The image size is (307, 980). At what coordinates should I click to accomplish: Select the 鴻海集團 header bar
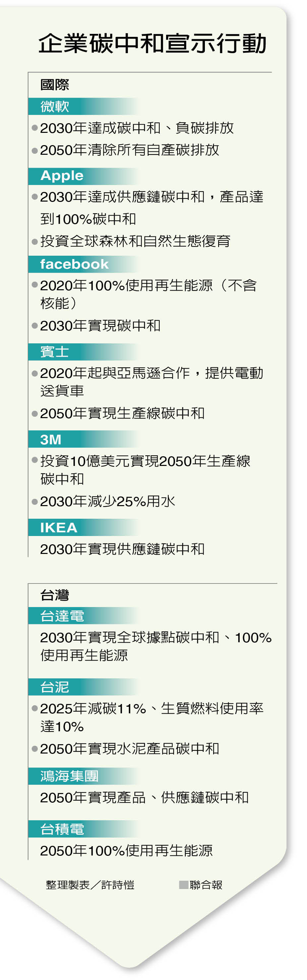tap(84, 776)
